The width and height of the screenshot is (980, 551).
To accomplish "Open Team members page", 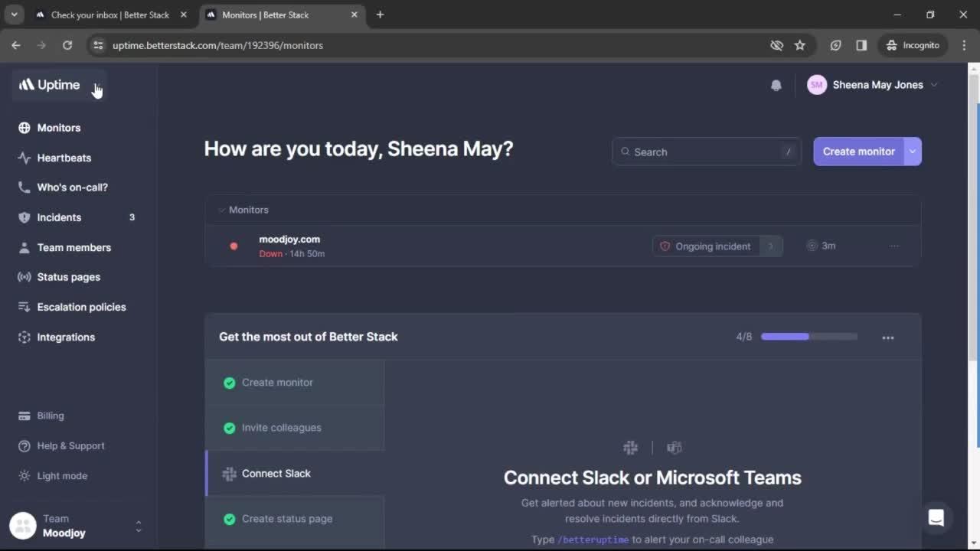I will (74, 247).
